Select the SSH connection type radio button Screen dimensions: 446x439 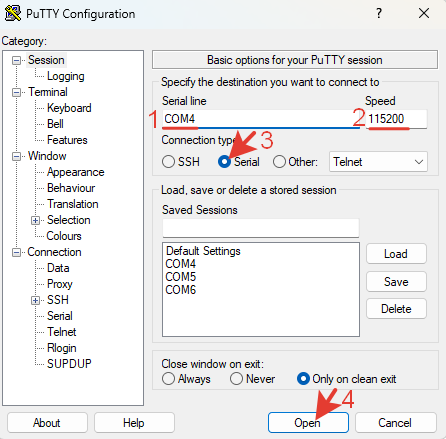point(168,162)
